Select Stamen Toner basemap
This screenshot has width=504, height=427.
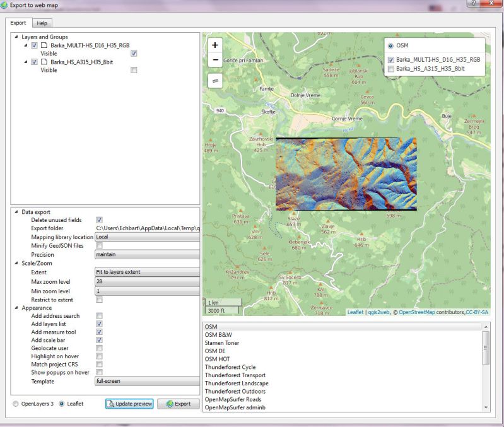tap(343, 343)
